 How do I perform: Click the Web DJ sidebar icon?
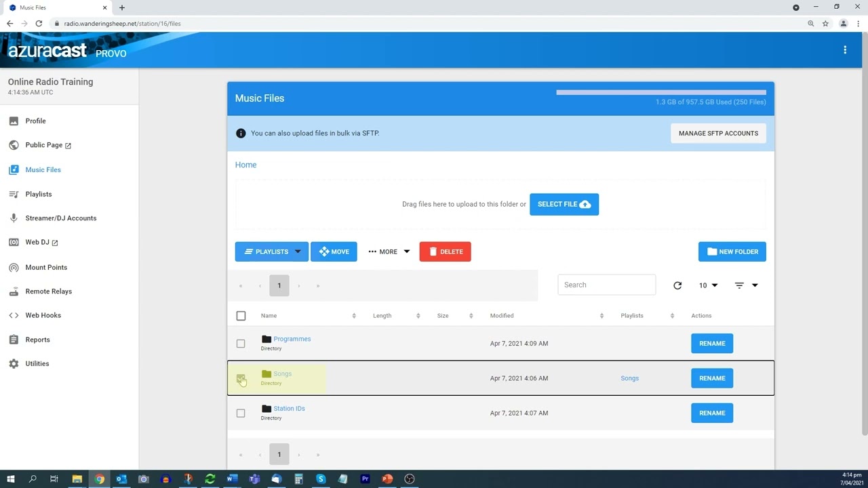(x=14, y=242)
